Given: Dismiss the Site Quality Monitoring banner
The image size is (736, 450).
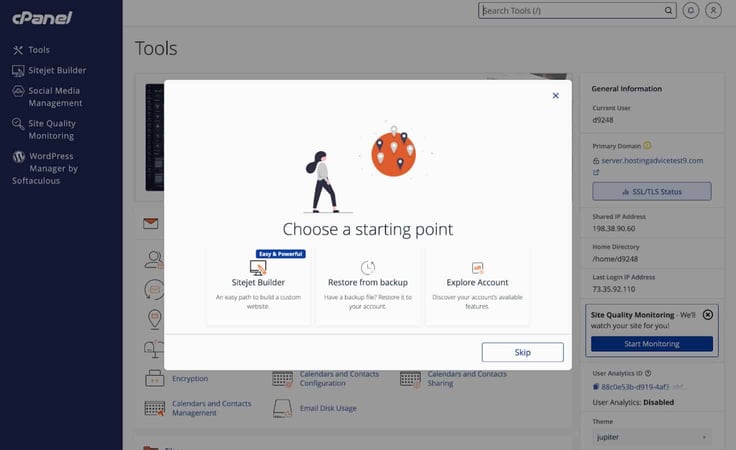Looking at the screenshot, I should tap(708, 314).
